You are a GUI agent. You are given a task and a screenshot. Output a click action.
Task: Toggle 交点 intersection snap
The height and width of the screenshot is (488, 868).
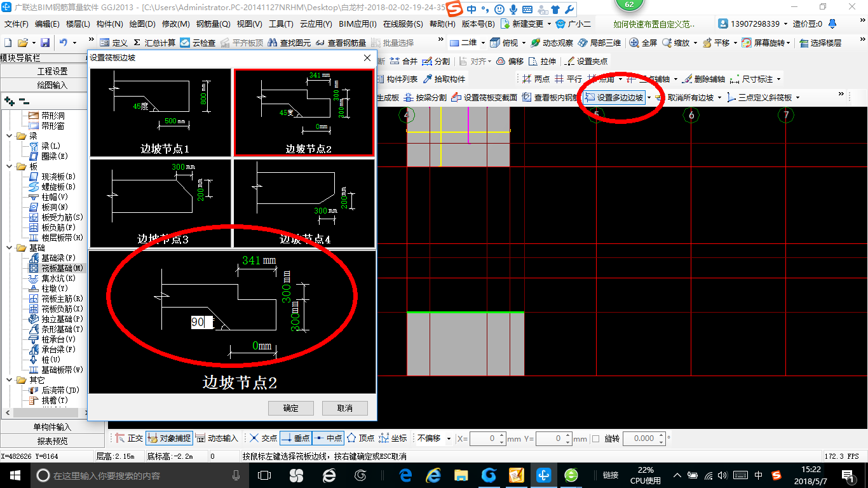263,438
